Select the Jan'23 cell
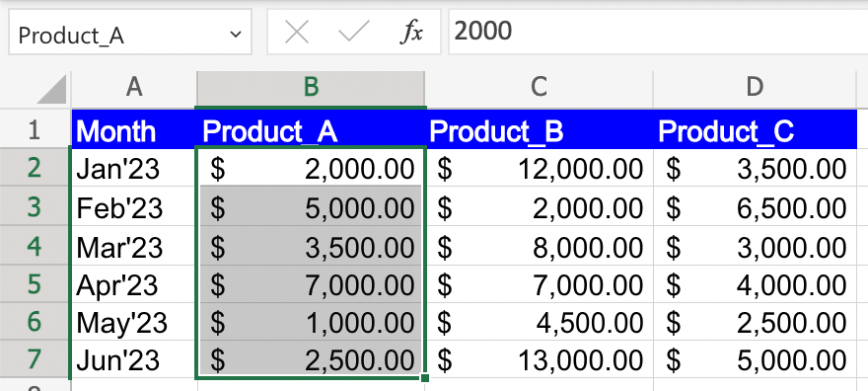Image resolution: width=868 pixels, height=391 pixels. (134, 167)
